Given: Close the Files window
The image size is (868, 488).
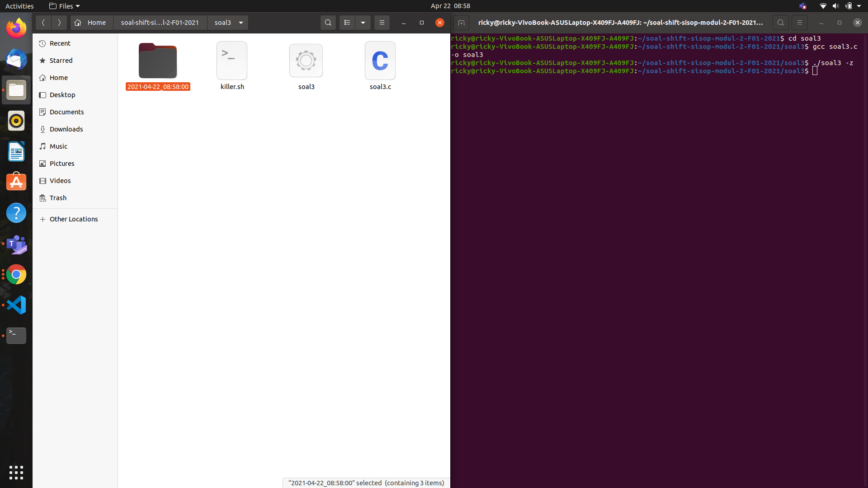Looking at the screenshot, I should tap(440, 23).
